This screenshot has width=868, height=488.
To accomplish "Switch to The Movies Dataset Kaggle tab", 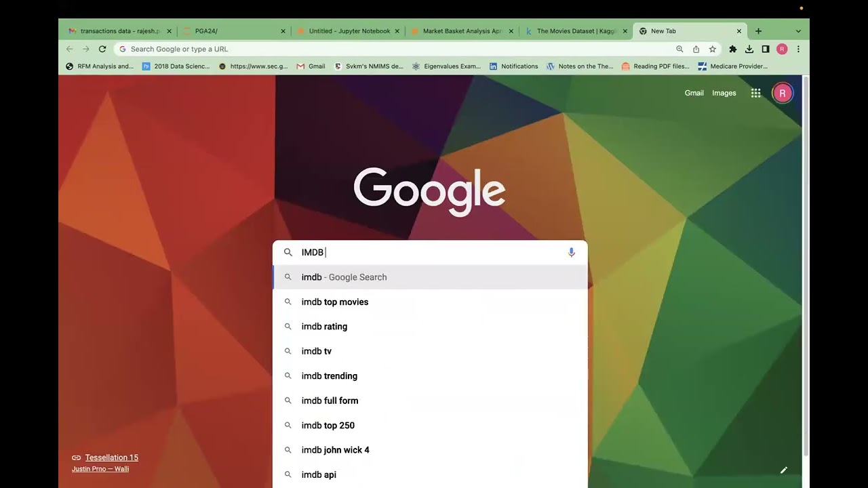I will (x=576, y=31).
